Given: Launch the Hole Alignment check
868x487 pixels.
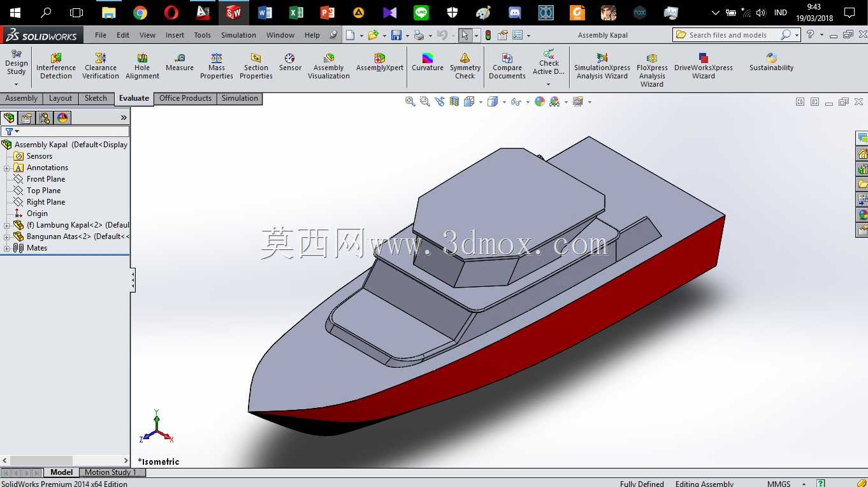Looking at the screenshot, I should click(142, 66).
